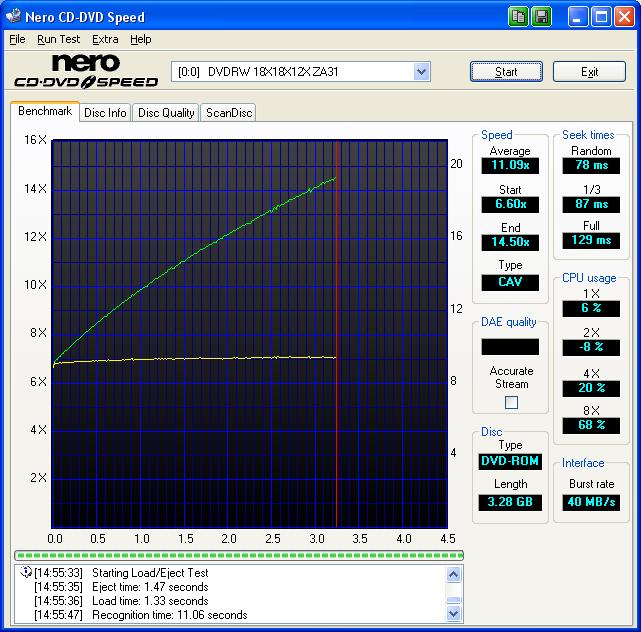Switch to the Benchmark tab

45,111
